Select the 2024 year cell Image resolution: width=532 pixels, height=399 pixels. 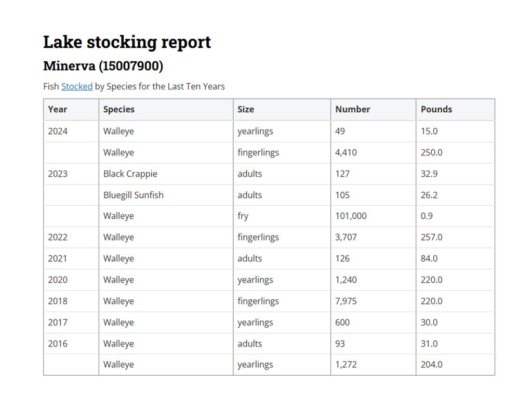coord(58,131)
